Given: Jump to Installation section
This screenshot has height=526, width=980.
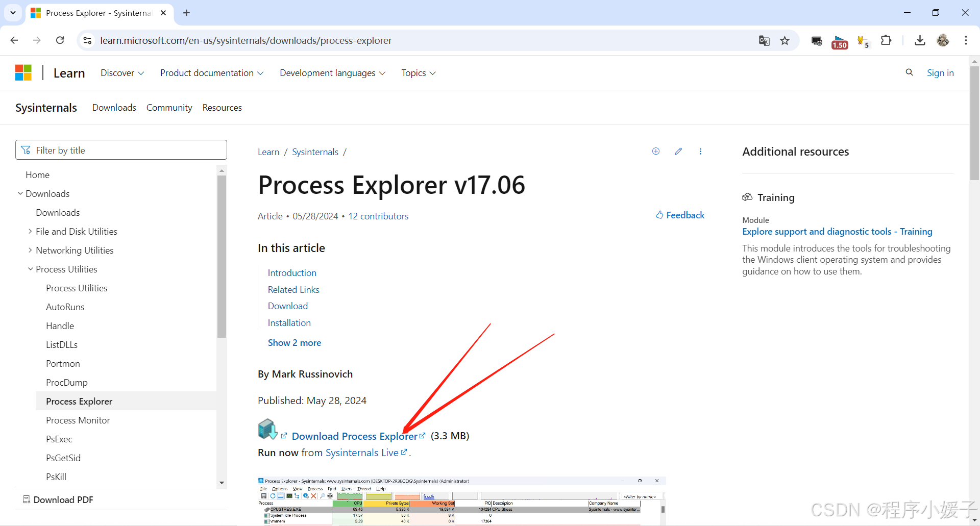Looking at the screenshot, I should click(x=289, y=323).
